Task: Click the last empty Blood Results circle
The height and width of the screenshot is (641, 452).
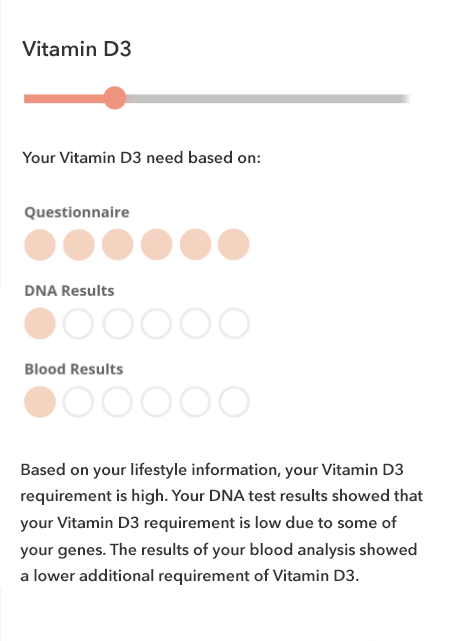Action: click(x=234, y=402)
